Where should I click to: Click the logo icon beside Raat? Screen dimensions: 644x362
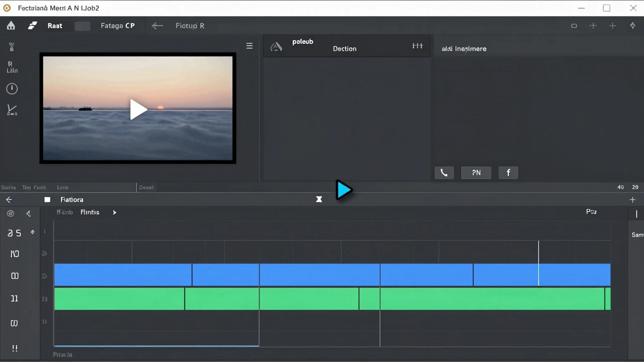coord(33,26)
